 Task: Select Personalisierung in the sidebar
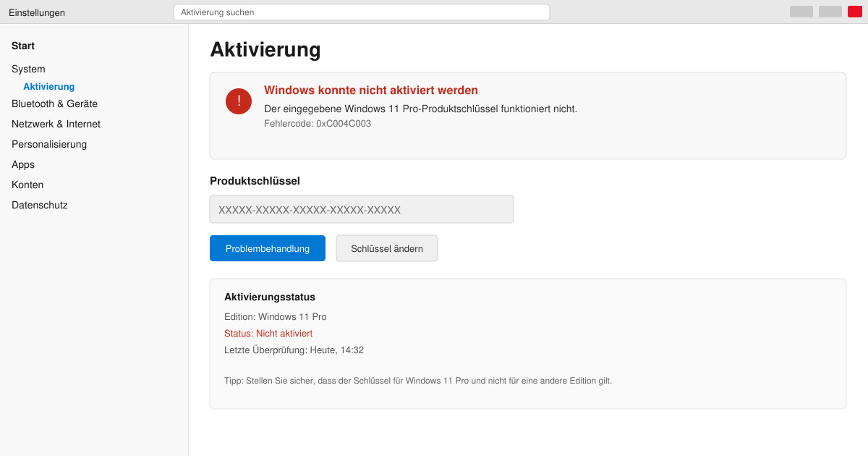[x=49, y=144]
